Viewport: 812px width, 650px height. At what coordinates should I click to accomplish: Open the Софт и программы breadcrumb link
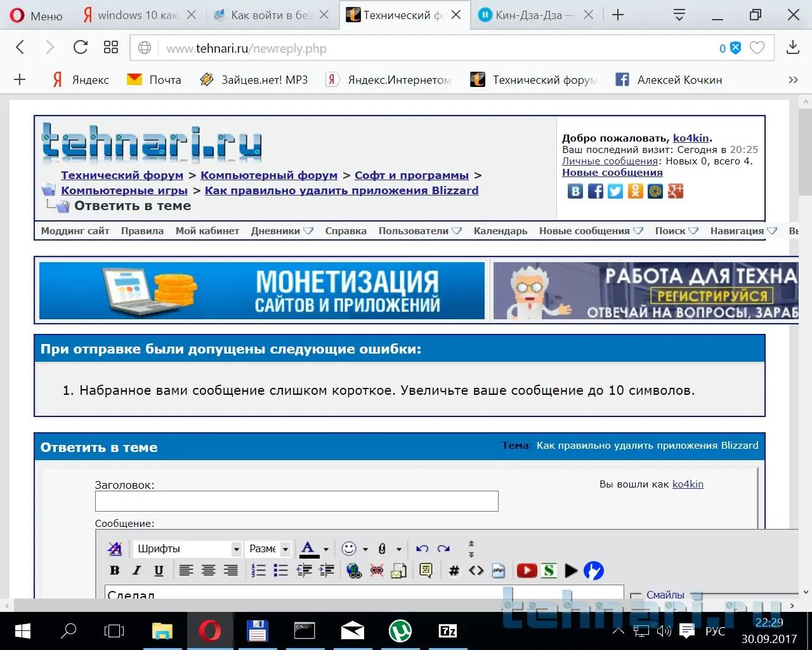[412, 175]
